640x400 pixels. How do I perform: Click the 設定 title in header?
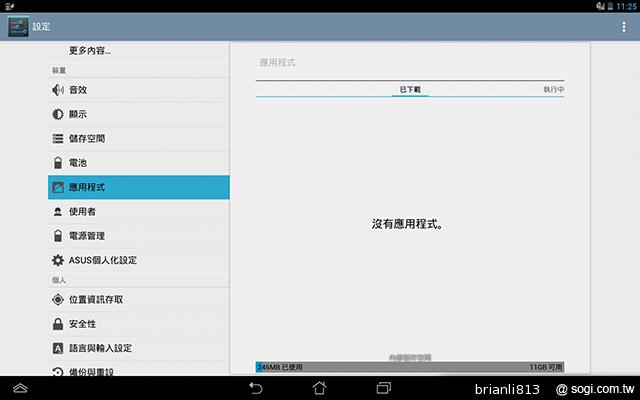[41, 27]
